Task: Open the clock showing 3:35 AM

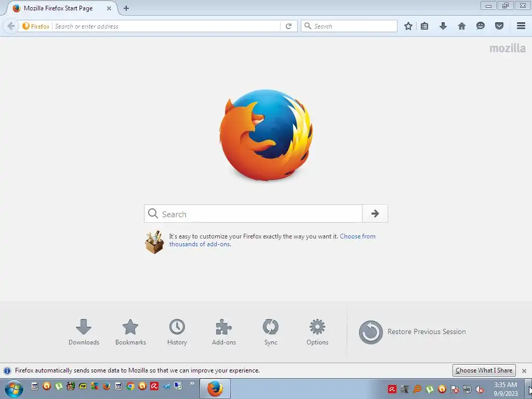Action: tap(506, 389)
